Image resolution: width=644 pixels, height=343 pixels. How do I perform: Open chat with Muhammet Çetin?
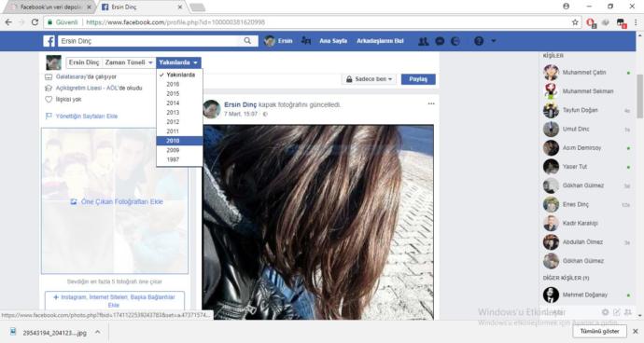[x=586, y=72]
